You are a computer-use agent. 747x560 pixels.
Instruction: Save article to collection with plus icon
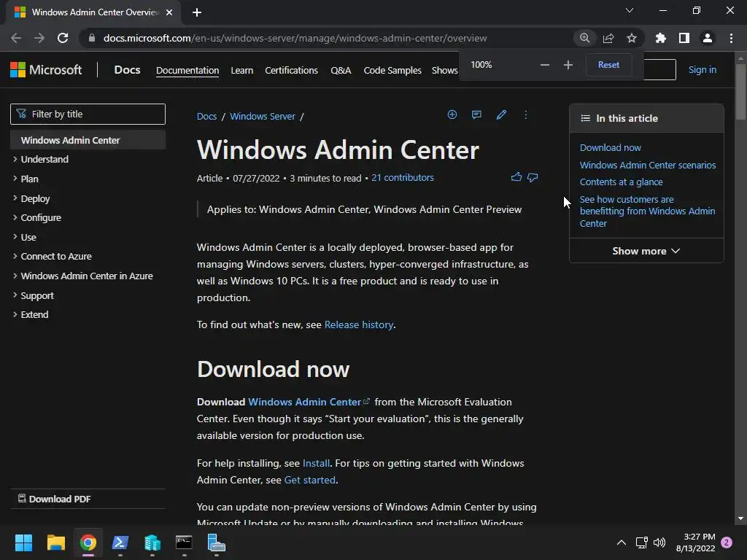click(452, 114)
